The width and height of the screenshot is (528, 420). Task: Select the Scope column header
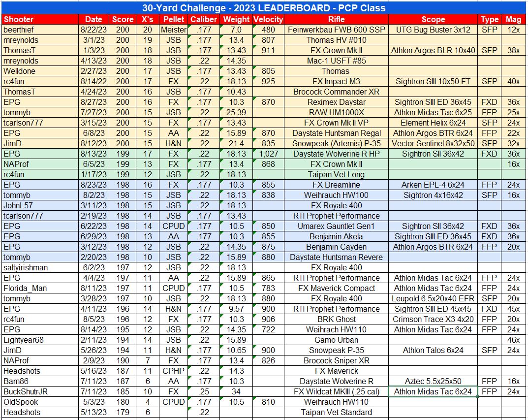pos(433,19)
